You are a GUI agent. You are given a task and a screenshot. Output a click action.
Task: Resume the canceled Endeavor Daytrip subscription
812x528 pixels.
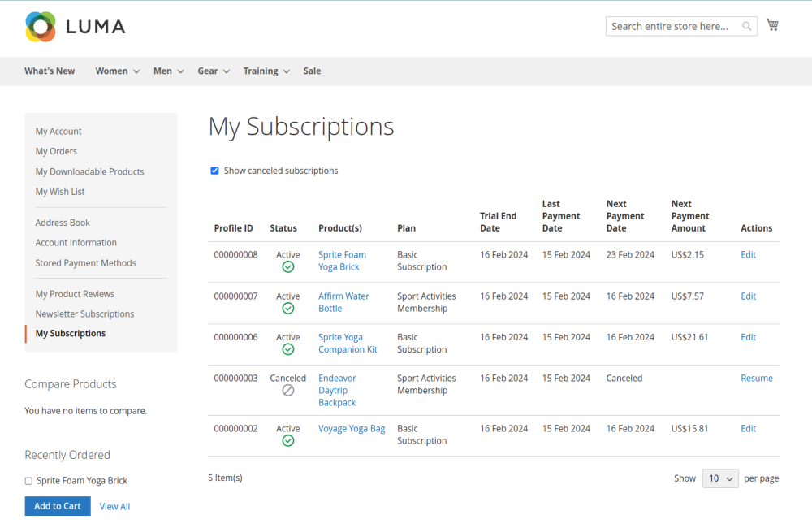757,378
